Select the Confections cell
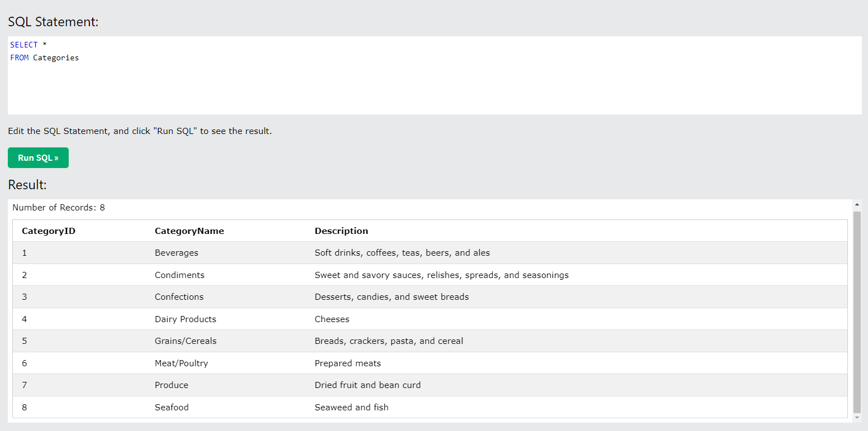Viewport: 868px width, 431px height. [179, 297]
